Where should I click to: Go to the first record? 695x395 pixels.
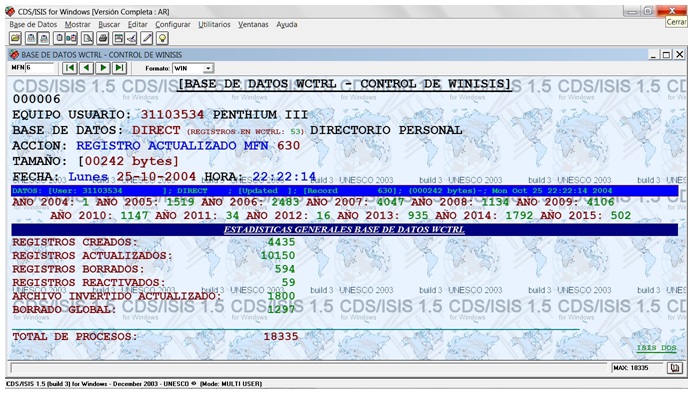click(x=70, y=68)
